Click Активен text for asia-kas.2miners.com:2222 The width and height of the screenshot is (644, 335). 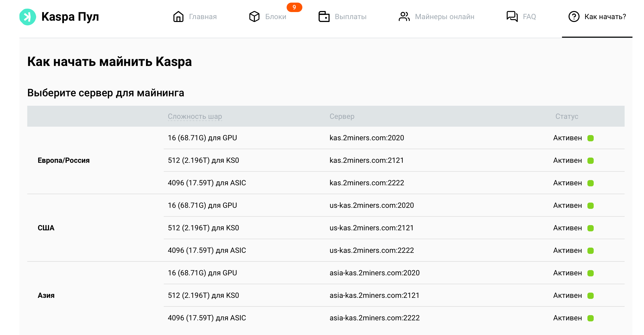(567, 318)
